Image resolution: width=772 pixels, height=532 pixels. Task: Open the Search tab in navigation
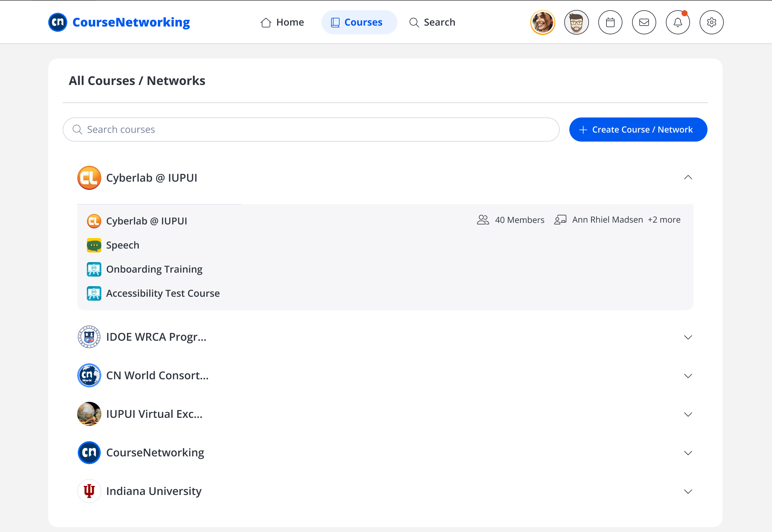432,22
